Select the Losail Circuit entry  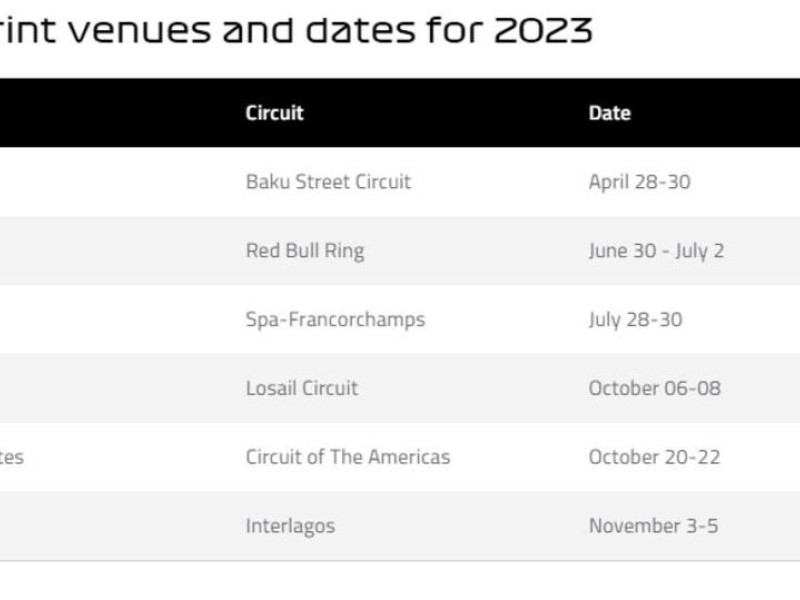pyautogui.click(x=301, y=388)
